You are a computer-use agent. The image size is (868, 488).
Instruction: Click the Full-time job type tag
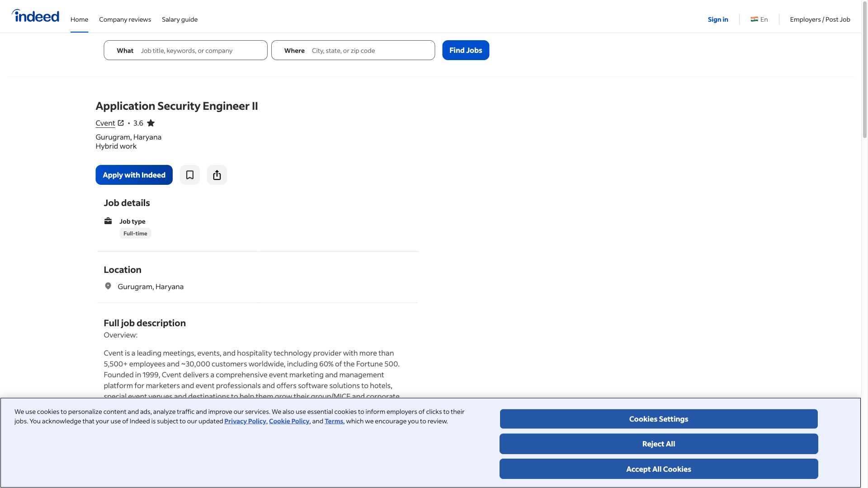[x=135, y=234]
